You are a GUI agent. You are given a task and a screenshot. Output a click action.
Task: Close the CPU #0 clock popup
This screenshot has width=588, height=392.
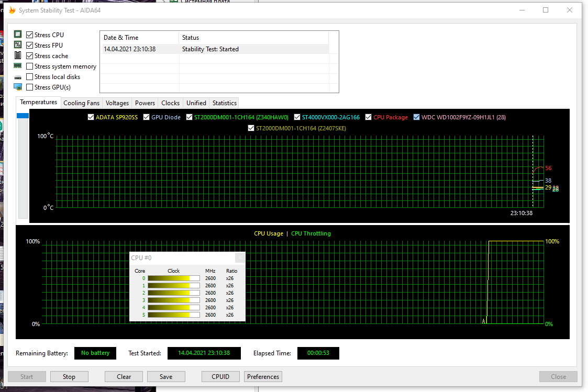(240, 258)
